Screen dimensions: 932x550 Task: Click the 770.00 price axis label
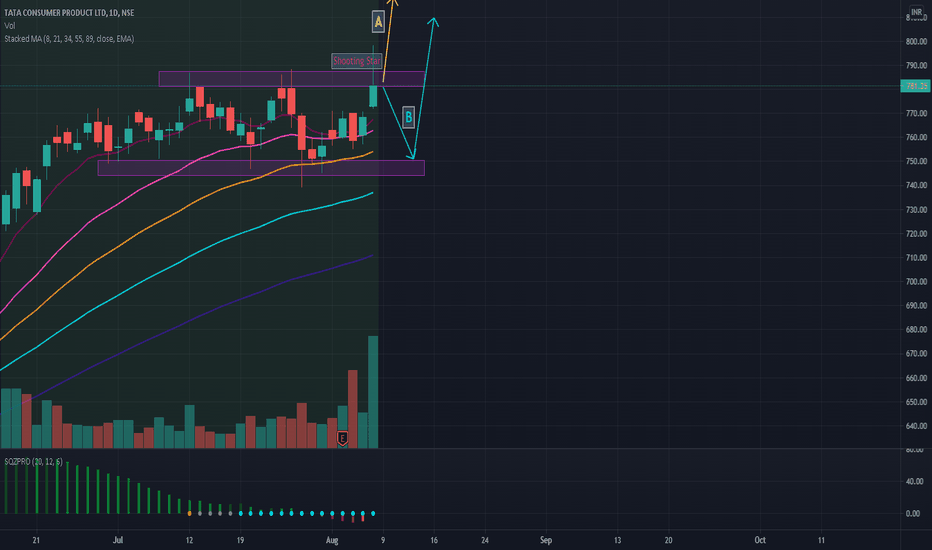pos(916,113)
